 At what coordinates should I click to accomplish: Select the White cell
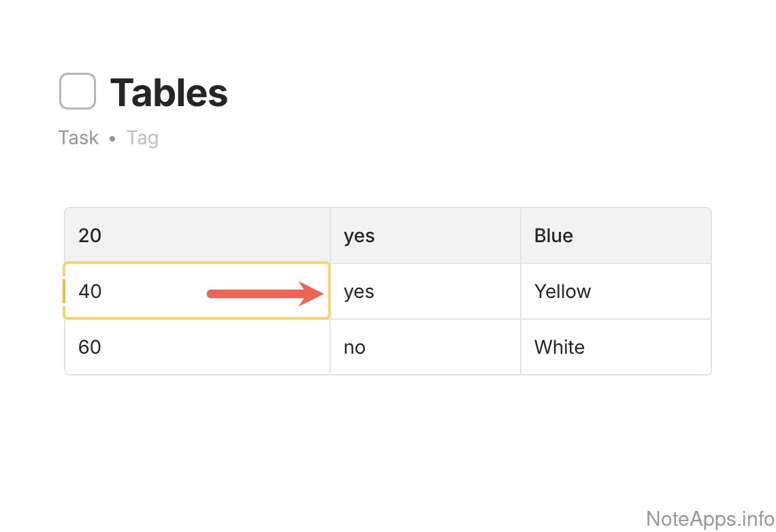point(615,347)
